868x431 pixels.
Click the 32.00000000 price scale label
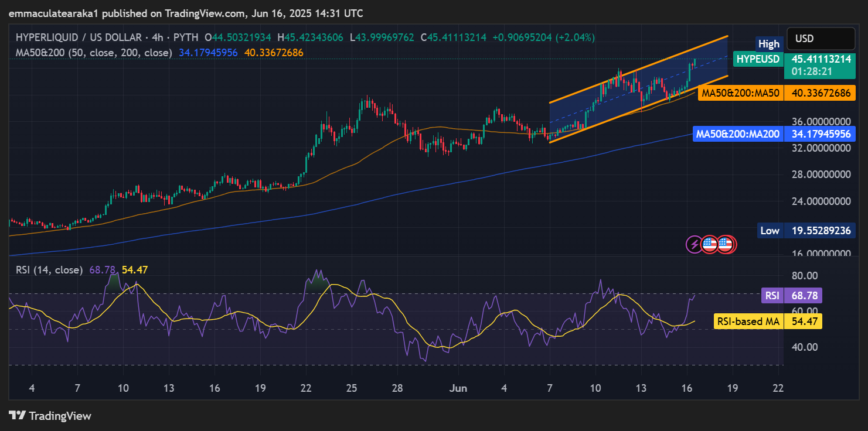[821, 148]
